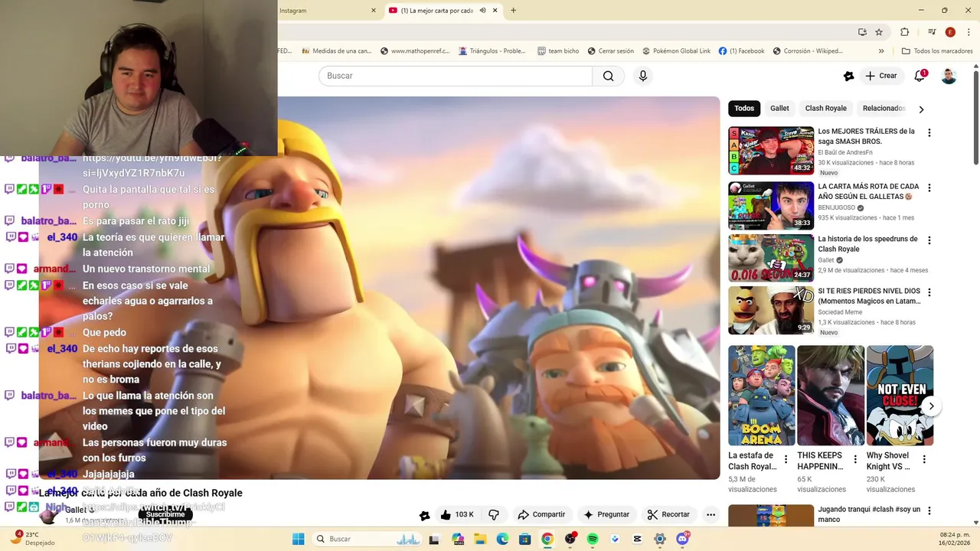Click the YouTube Buscar search field

click(x=456, y=76)
